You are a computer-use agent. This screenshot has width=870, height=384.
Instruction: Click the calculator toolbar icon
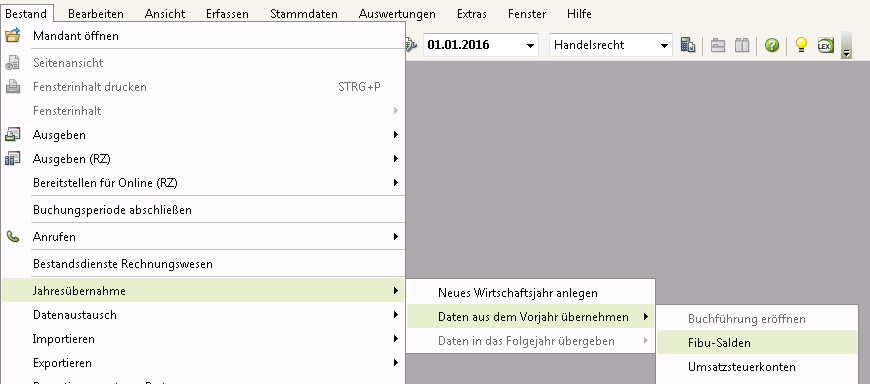[688, 45]
